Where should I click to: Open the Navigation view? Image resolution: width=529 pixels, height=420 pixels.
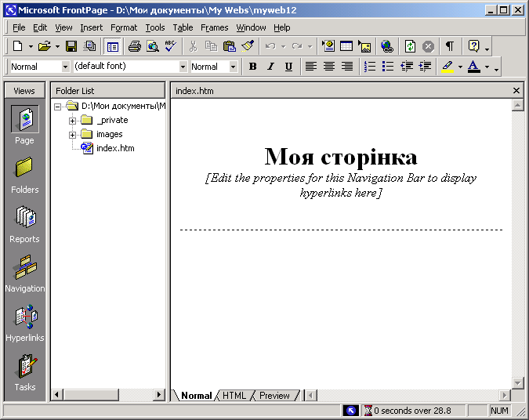24,273
